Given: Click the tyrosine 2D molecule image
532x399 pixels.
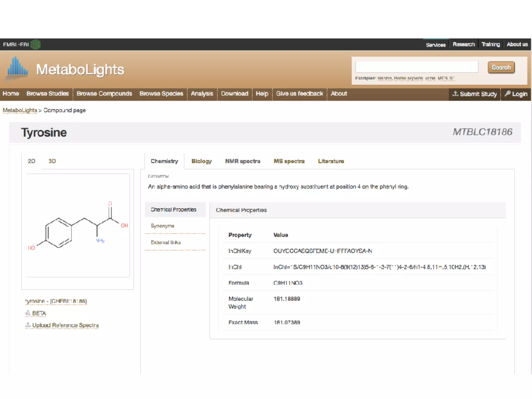Looking at the screenshot, I should [x=78, y=225].
